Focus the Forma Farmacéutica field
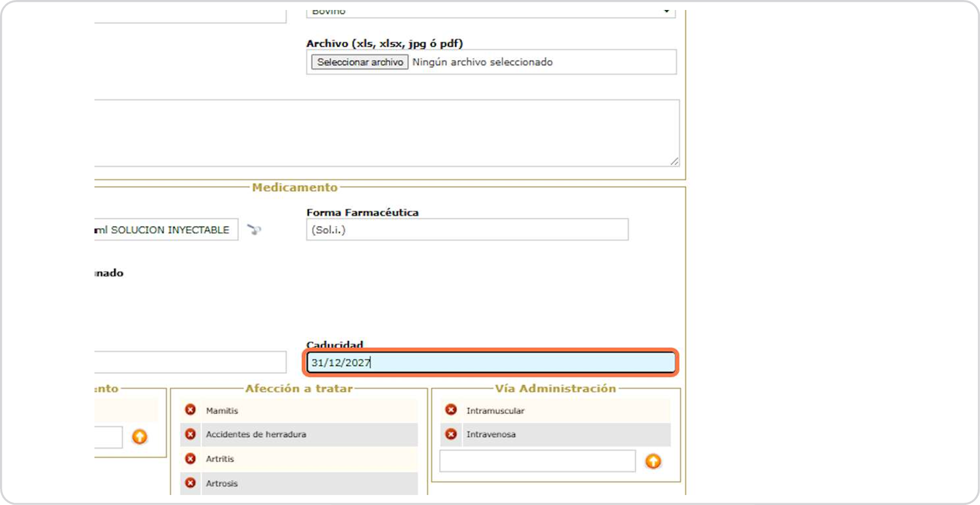The width and height of the screenshot is (980, 505). (x=467, y=230)
